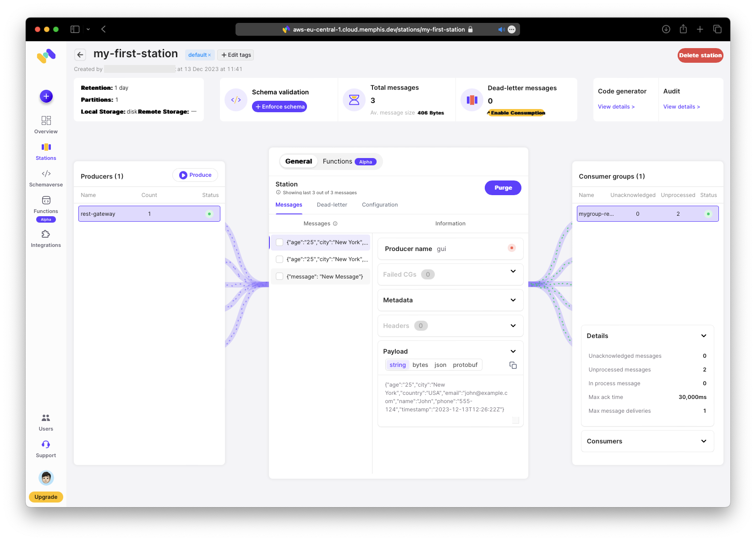Select the mygroup-re... consumer group row
The height and width of the screenshot is (541, 756).
647,214
